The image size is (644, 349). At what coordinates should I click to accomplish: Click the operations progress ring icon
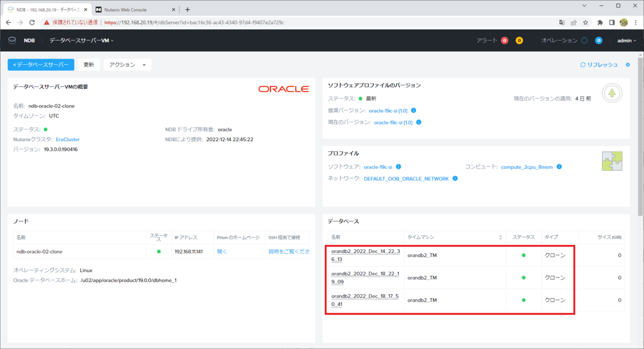click(x=584, y=40)
